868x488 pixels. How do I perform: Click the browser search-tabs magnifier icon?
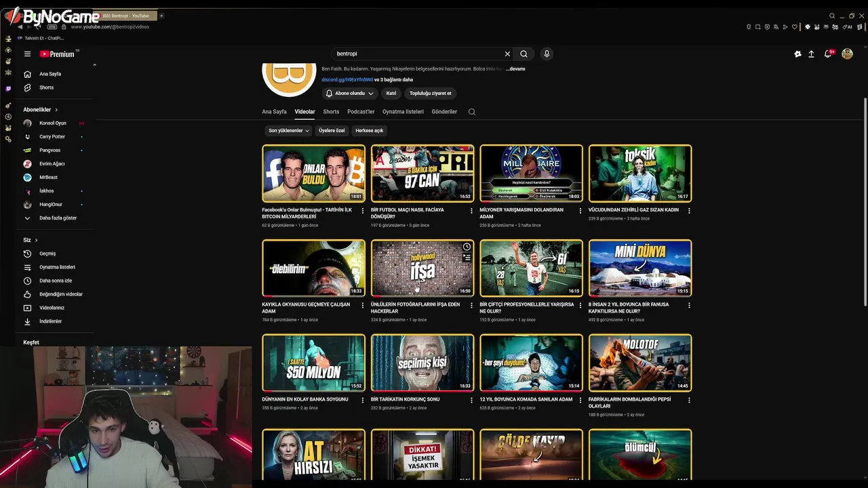point(832,16)
